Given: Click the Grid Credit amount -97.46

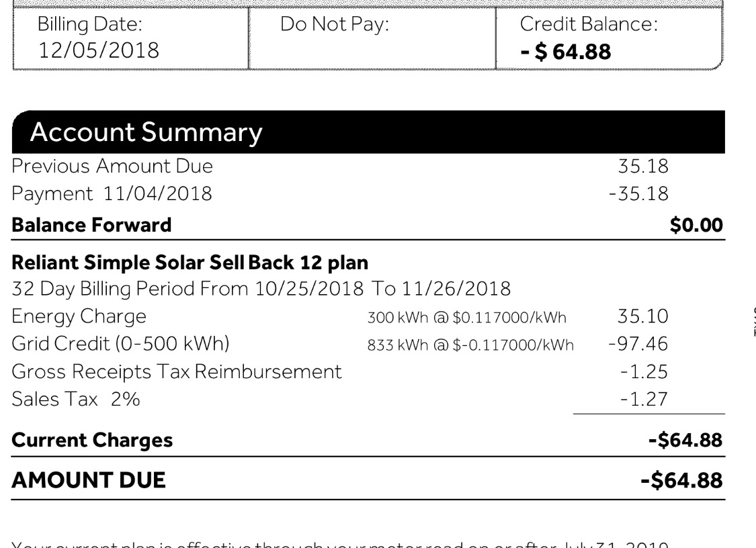Looking at the screenshot, I should click(638, 345).
